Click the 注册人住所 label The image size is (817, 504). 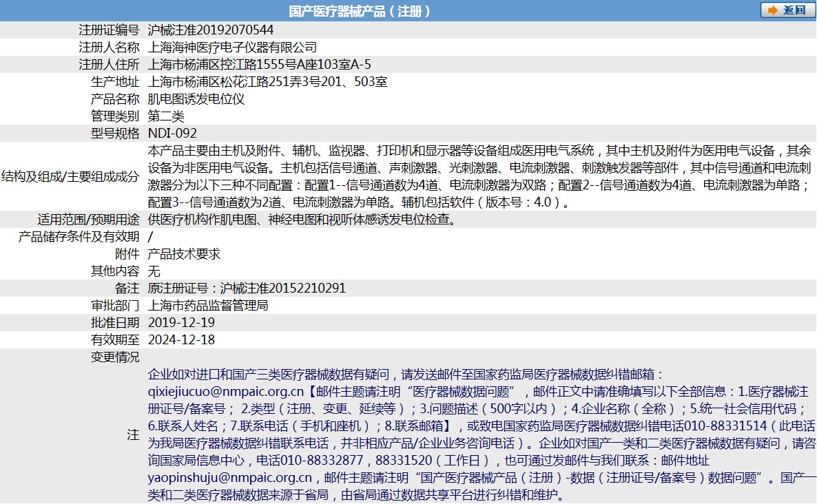[109, 65]
